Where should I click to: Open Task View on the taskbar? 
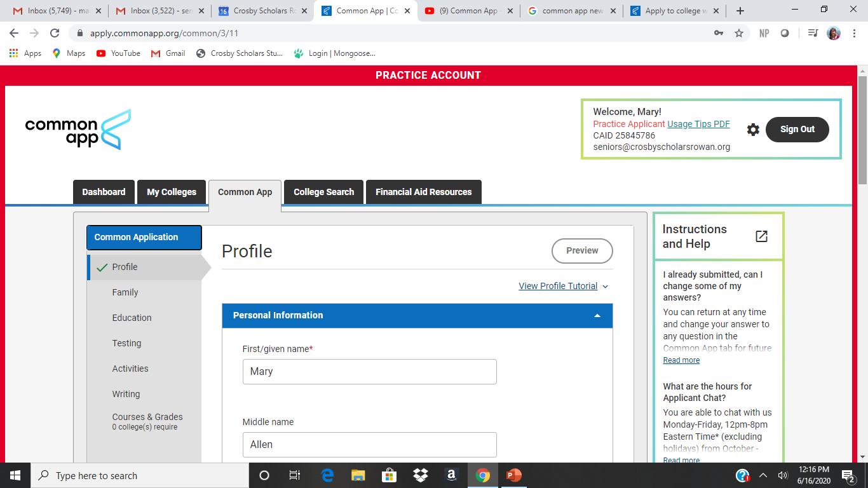pyautogui.click(x=295, y=475)
